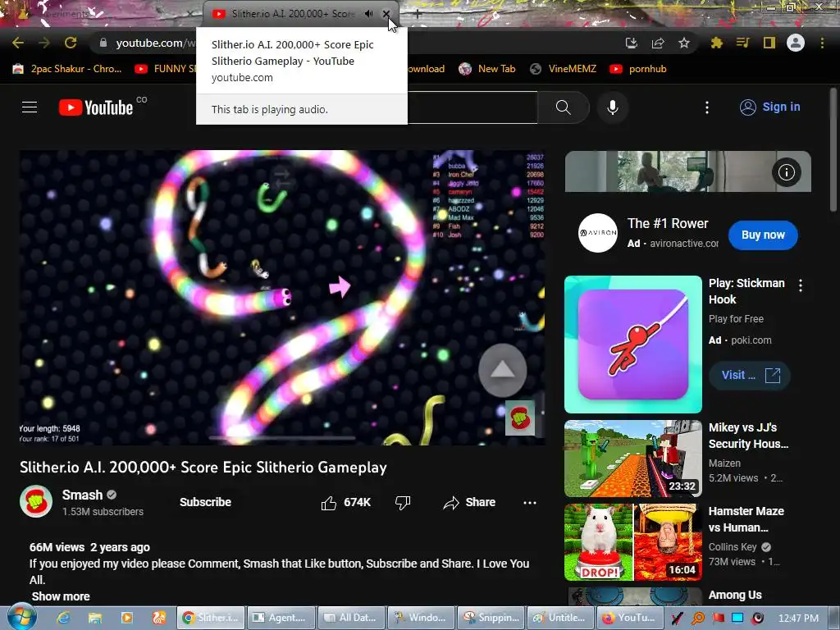Open the Smash channel avatar
Viewport: 840px width, 630px height.
[x=36, y=502]
